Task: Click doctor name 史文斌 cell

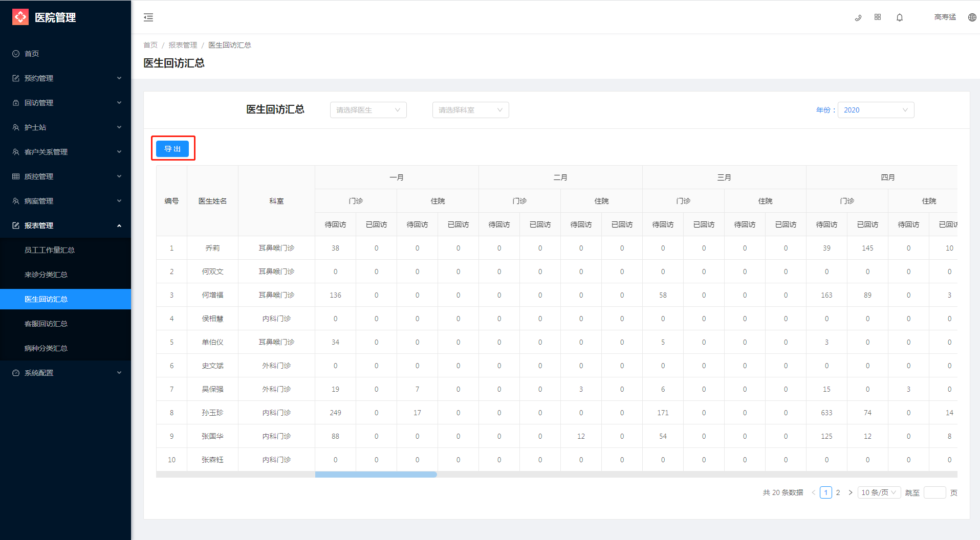Action: pyautogui.click(x=212, y=366)
